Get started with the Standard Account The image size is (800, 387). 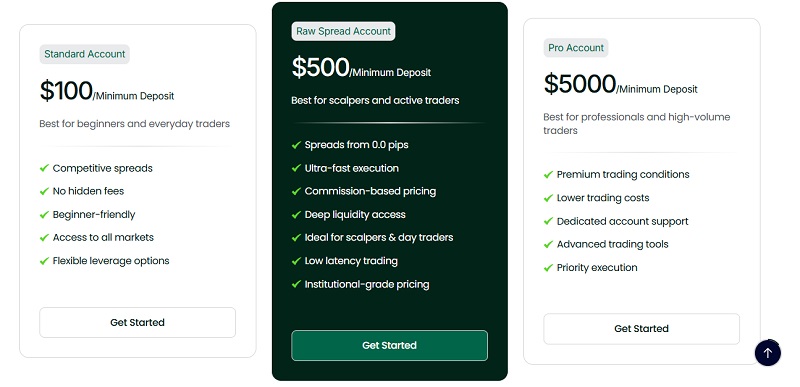[x=137, y=322]
